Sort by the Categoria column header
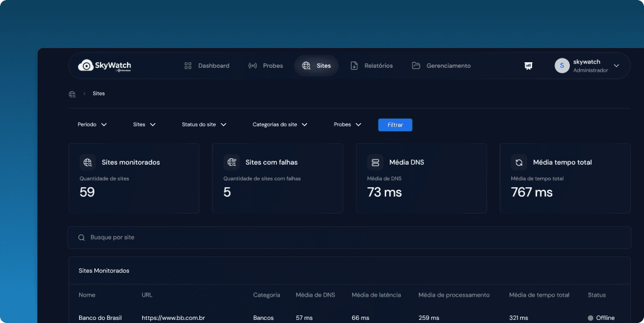Viewport: 644px width, 323px height. coord(267,295)
